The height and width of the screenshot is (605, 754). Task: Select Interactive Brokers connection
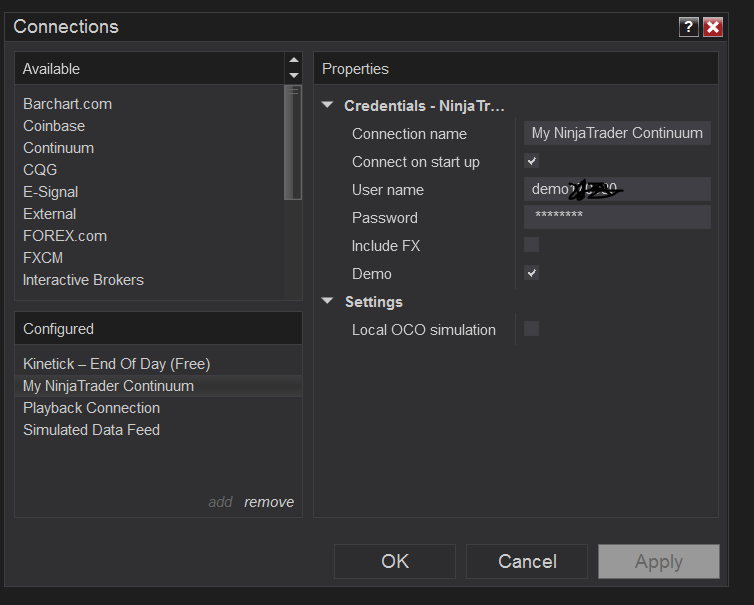click(x=83, y=280)
